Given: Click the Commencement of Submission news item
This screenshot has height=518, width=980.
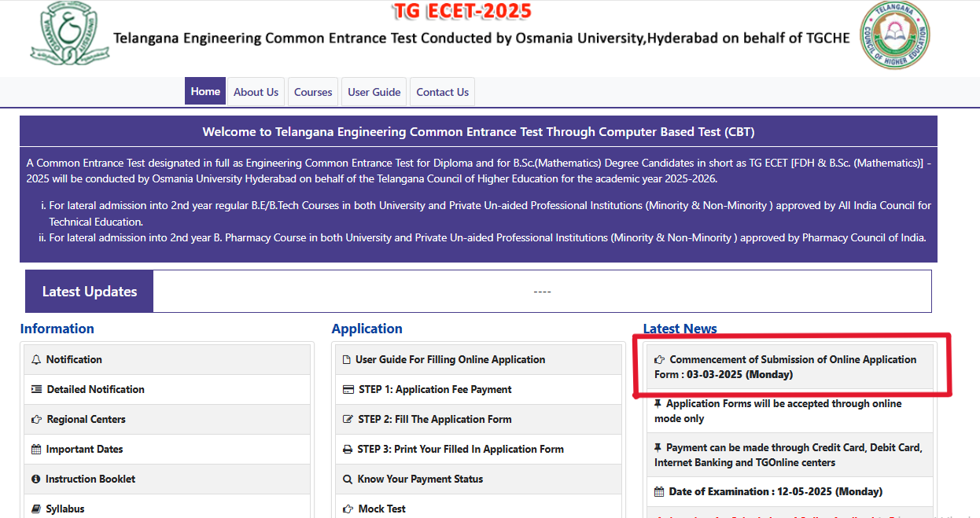Looking at the screenshot, I should [790, 366].
